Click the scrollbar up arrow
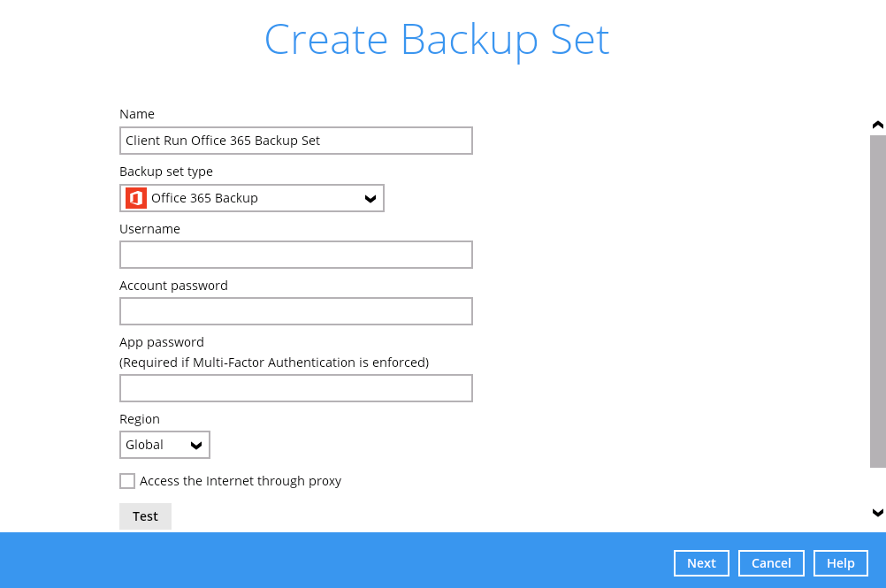Screen dimensions: 886x588 coord(877,126)
